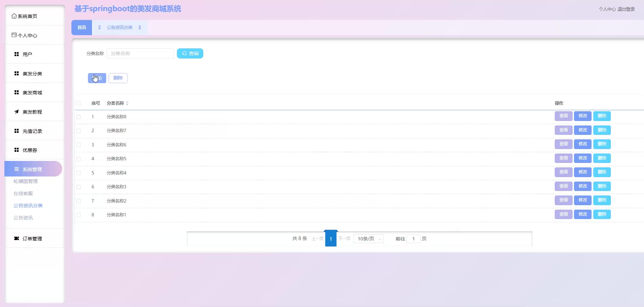Click the grid icon beside 充值记录
Viewport: 644px width, 307px height.
17,131
